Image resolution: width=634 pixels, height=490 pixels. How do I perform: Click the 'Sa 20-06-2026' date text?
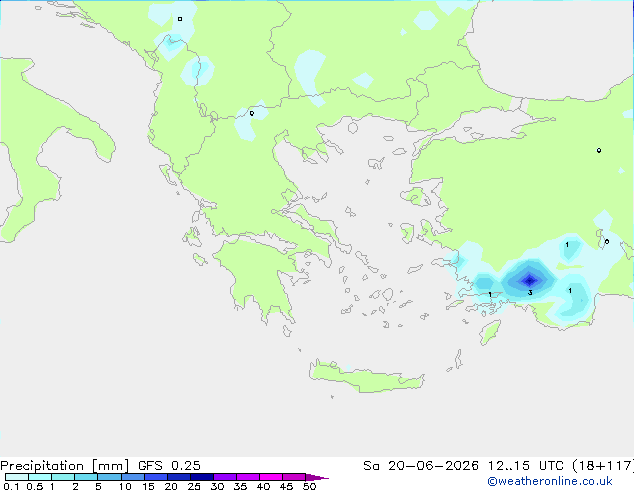tap(421, 466)
